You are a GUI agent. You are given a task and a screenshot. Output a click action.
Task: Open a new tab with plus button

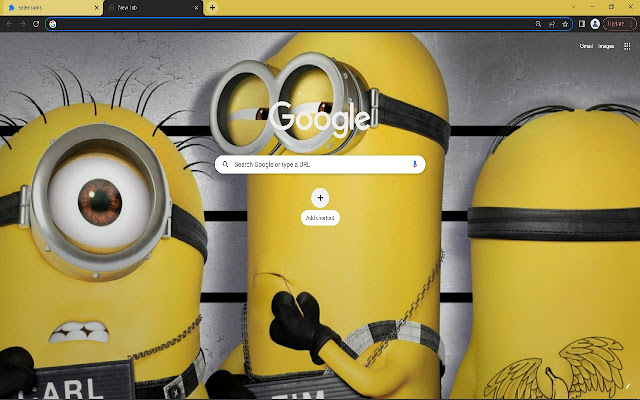pos(212,7)
